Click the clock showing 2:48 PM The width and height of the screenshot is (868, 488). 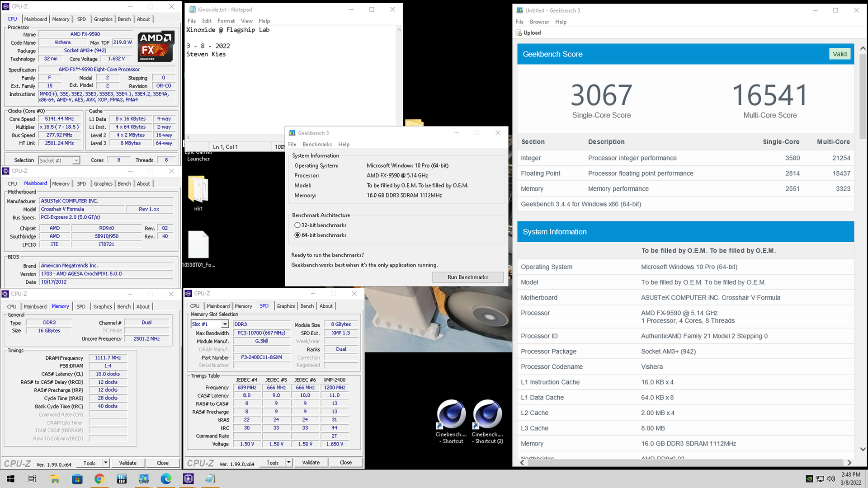851,474
